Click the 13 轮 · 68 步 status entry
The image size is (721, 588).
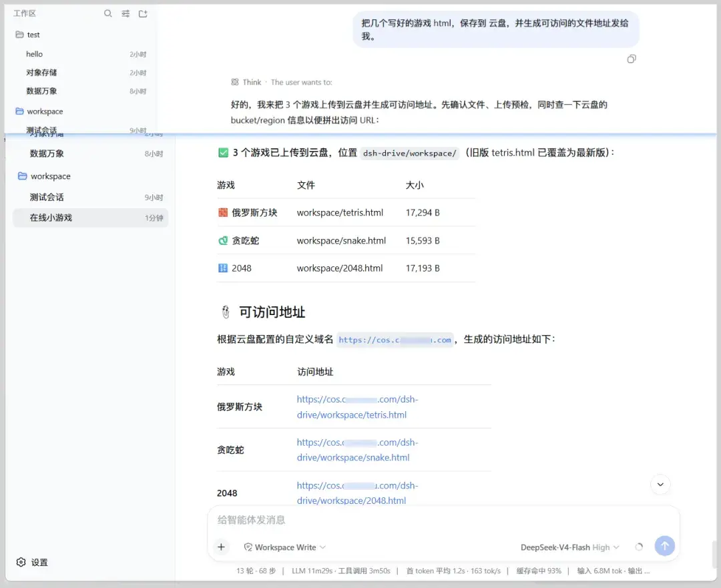256,571
